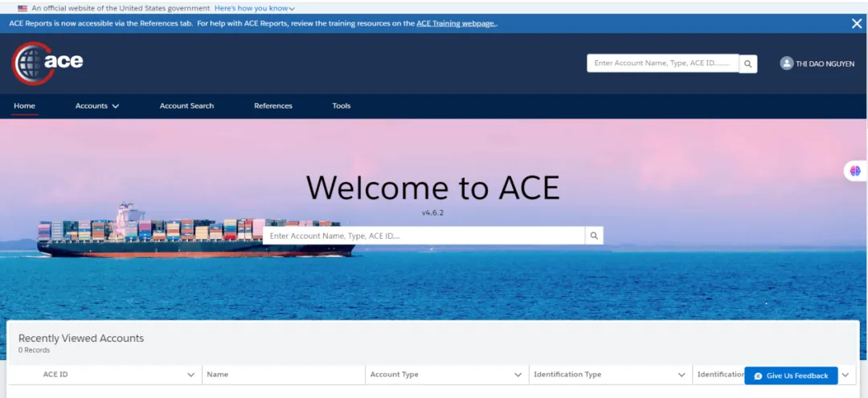Click the header search magnifier button
The height and width of the screenshot is (398, 868).
pyautogui.click(x=748, y=64)
